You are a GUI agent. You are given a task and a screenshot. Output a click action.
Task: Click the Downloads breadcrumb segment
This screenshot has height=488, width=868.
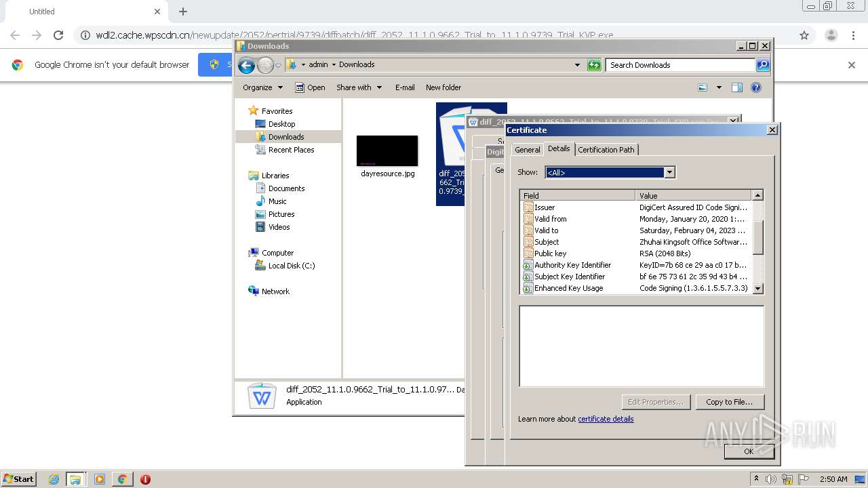pos(357,64)
